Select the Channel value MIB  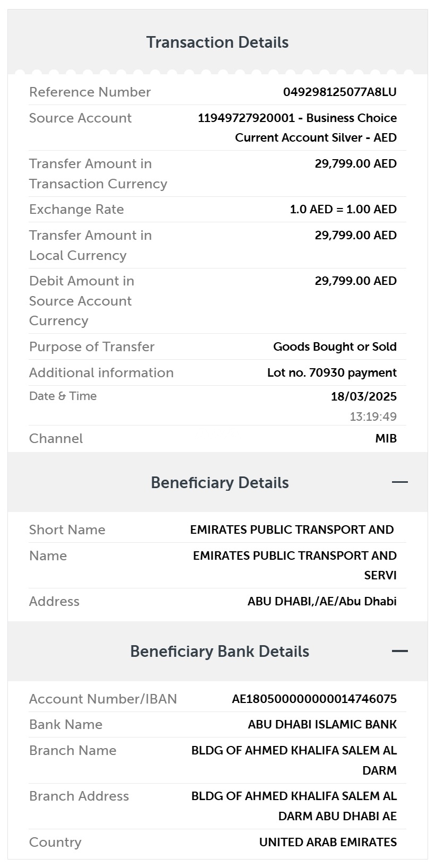click(x=386, y=438)
